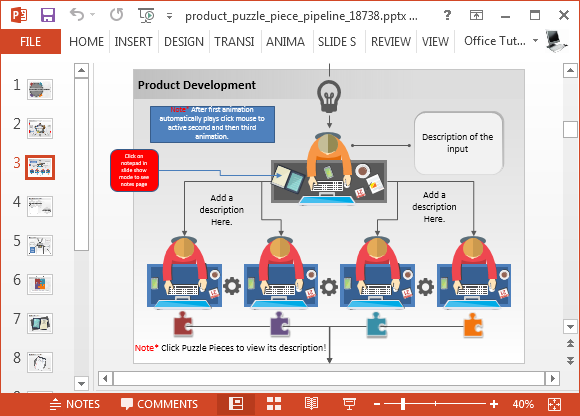Save the presentation with the floppy icon
Viewport: 580px width, 416px height.
tap(48, 15)
